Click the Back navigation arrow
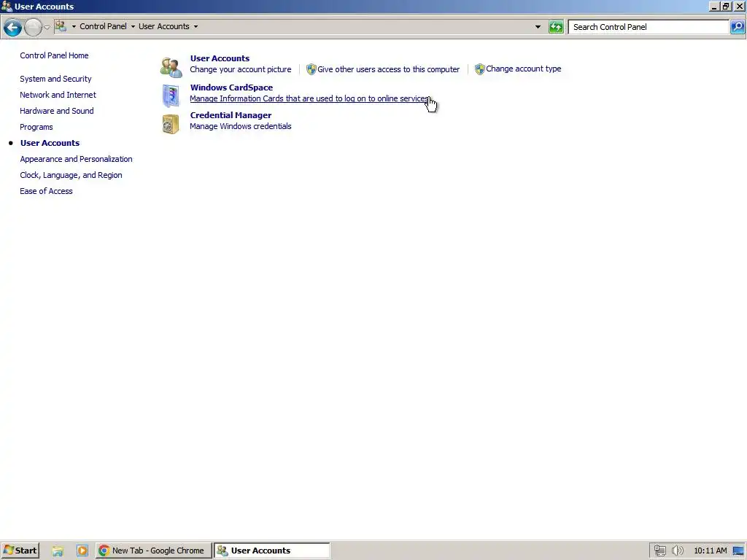The width and height of the screenshot is (747, 560). (x=13, y=27)
